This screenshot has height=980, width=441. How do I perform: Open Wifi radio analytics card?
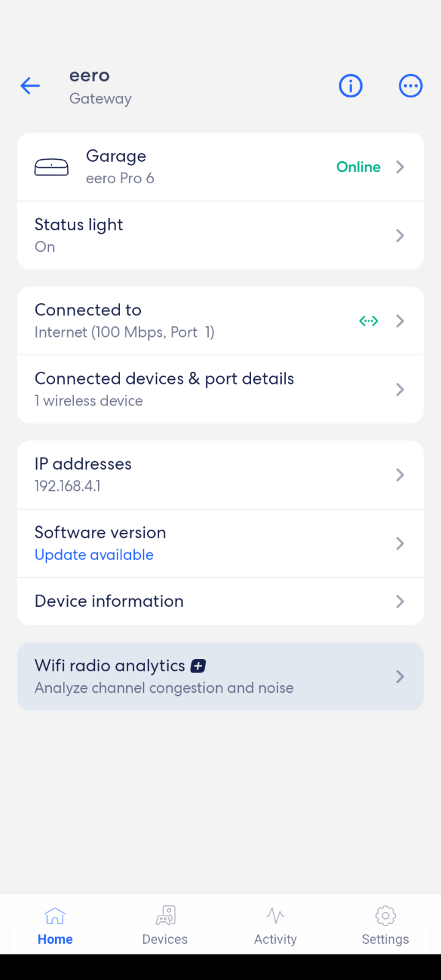tap(221, 676)
